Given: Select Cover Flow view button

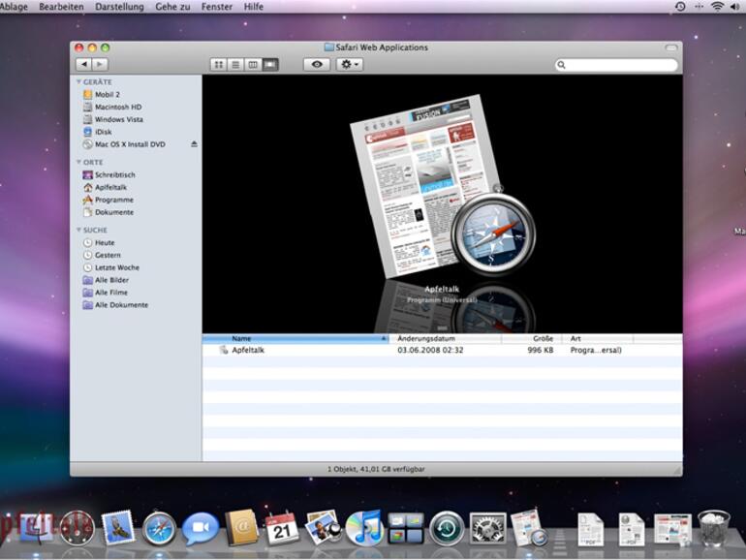Looking at the screenshot, I should pyautogui.click(x=270, y=65).
